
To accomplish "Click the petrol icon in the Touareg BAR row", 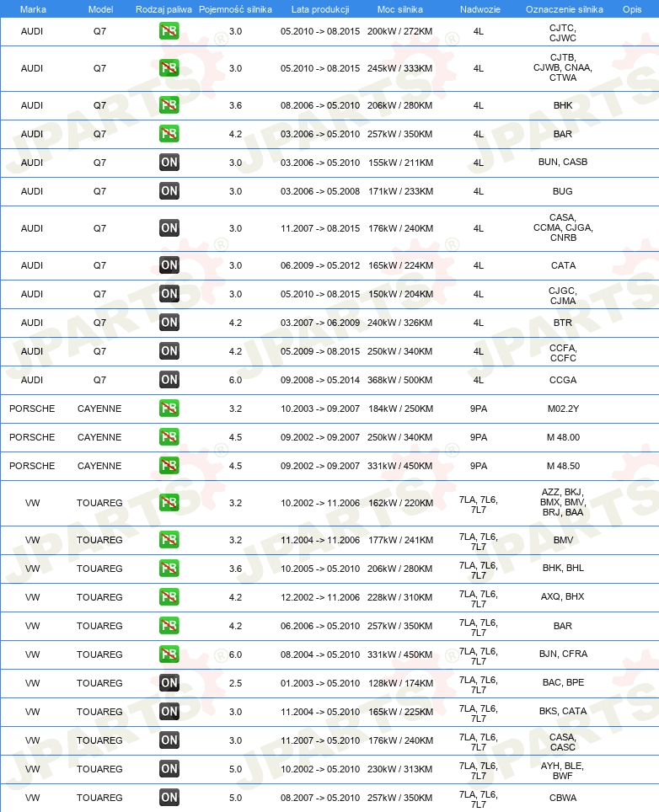I will point(169,626).
